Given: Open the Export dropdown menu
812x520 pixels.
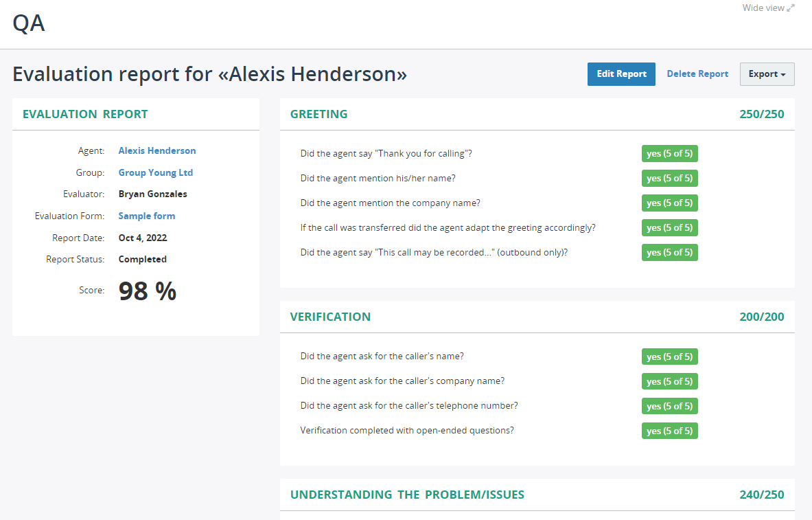Looking at the screenshot, I should coord(767,74).
